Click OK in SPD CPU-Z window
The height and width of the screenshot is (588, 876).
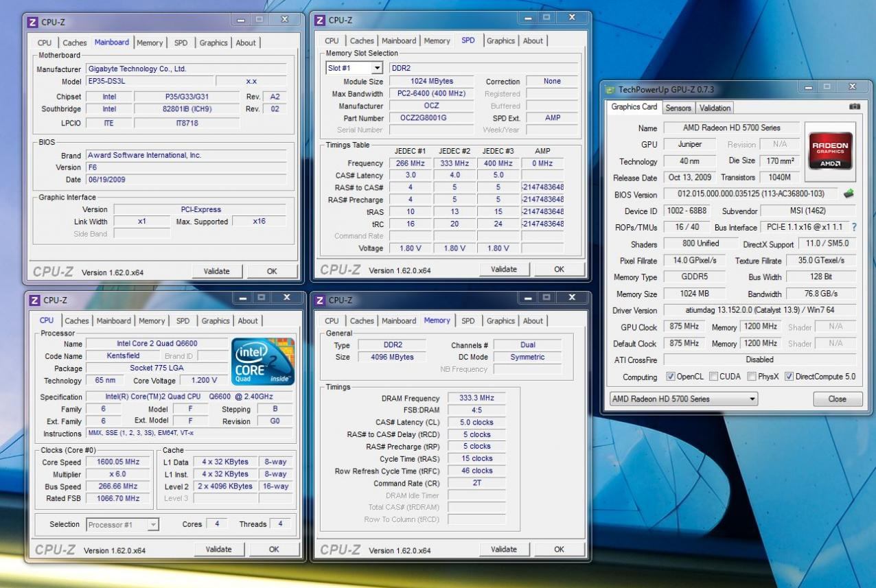pyautogui.click(x=559, y=269)
